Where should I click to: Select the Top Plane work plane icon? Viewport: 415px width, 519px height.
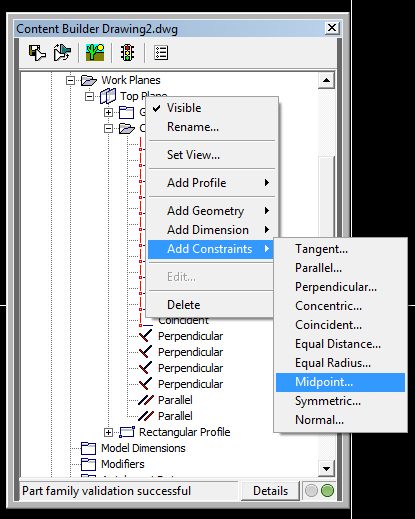(108, 96)
